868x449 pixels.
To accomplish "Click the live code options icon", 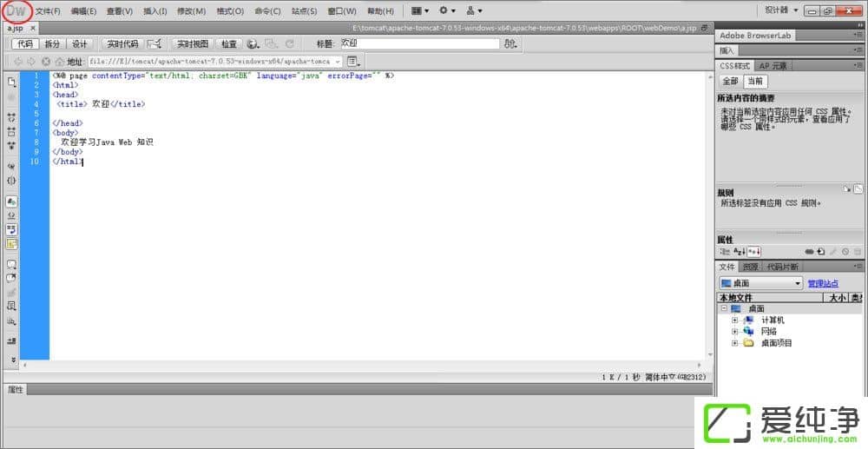I will coord(155,43).
